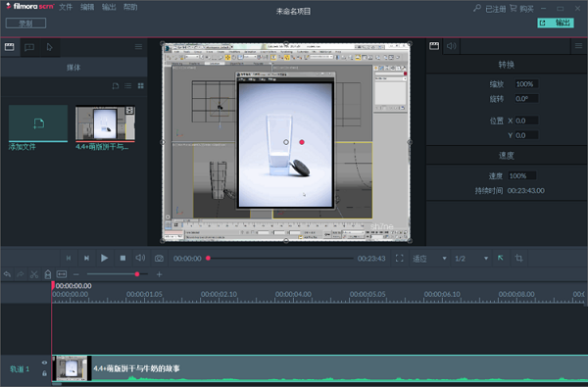Click the snapshot camera icon
Image resolution: width=588 pixels, height=387 pixels.
pyautogui.click(x=159, y=258)
